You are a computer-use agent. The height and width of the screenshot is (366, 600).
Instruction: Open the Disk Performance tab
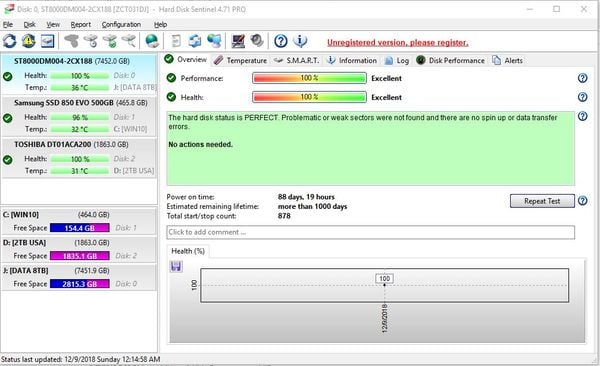(x=451, y=60)
